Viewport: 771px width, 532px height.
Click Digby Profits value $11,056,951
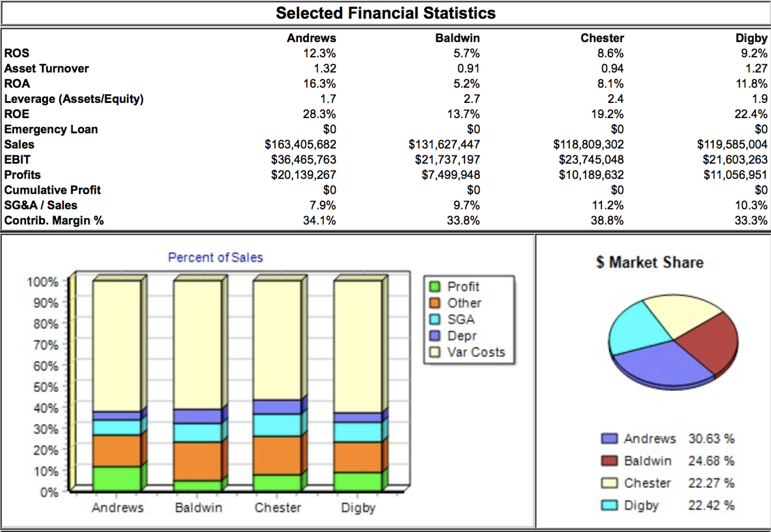(736, 175)
